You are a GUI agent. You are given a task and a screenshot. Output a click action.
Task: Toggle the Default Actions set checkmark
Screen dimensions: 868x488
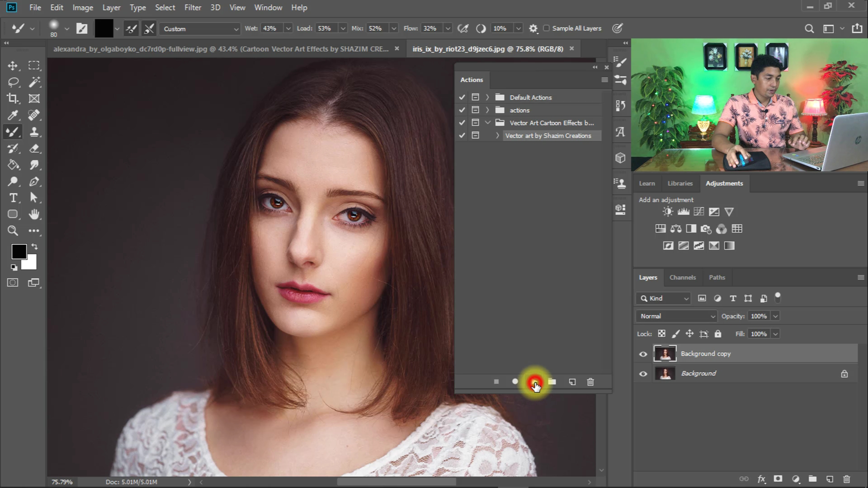462,97
